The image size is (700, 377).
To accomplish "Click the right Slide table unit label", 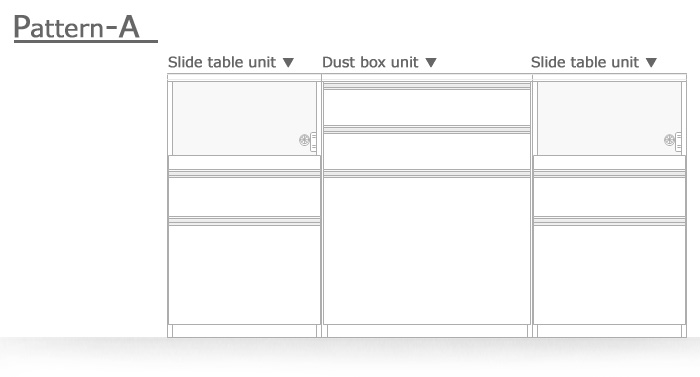I will (x=585, y=62).
